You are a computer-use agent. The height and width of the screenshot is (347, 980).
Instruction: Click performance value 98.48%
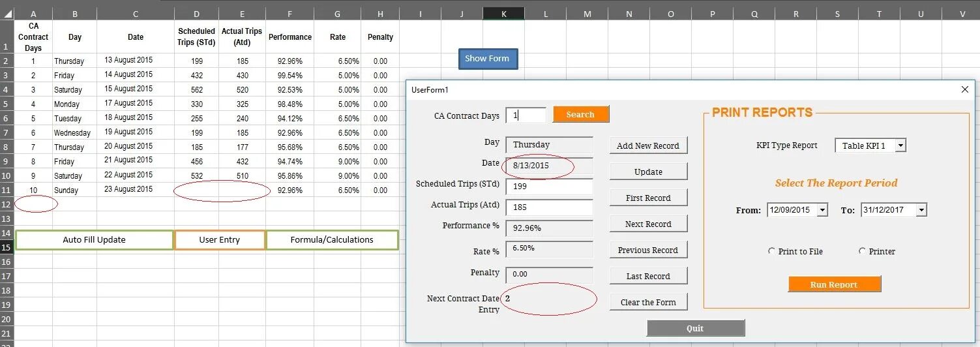tap(290, 104)
